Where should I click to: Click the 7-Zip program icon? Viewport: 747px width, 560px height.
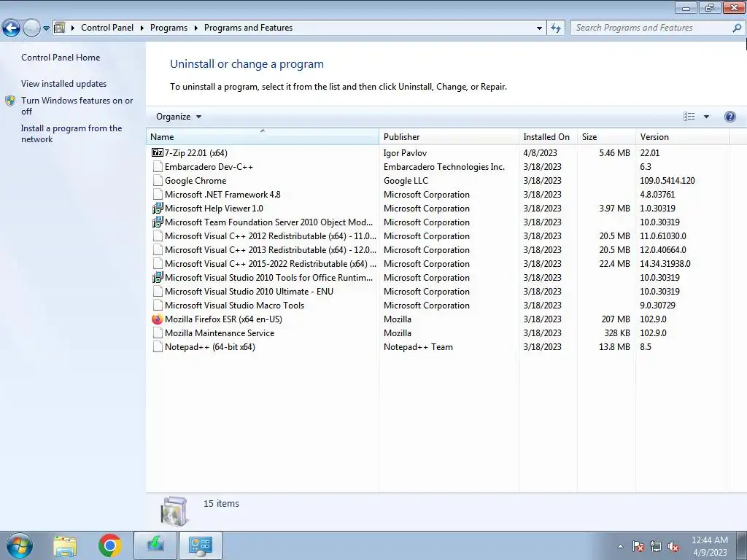tap(158, 153)
